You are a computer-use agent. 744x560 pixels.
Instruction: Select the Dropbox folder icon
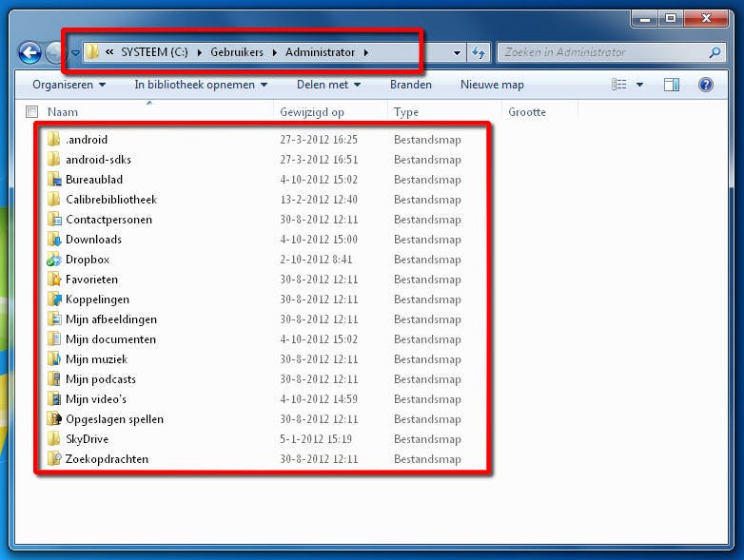pos(54,260)
